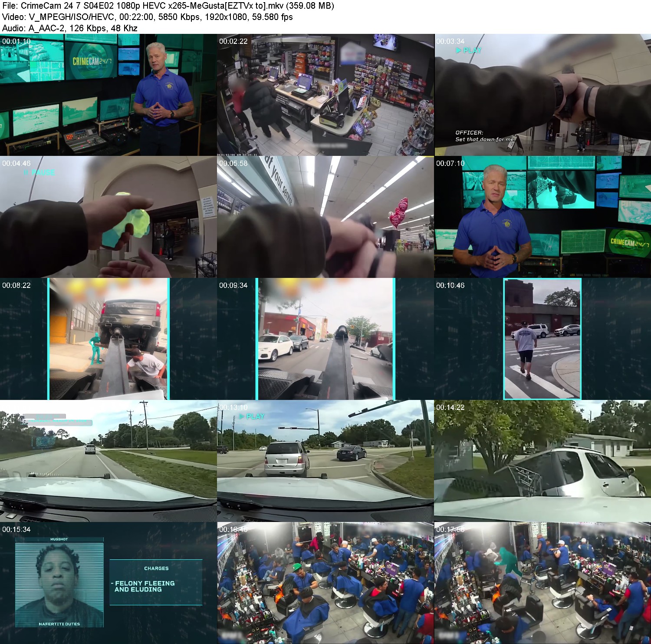The width and height of the screenshot is (651, 644).
Task: Open the mugshot frame stamped 00:15:34
Action: point(108,583)
